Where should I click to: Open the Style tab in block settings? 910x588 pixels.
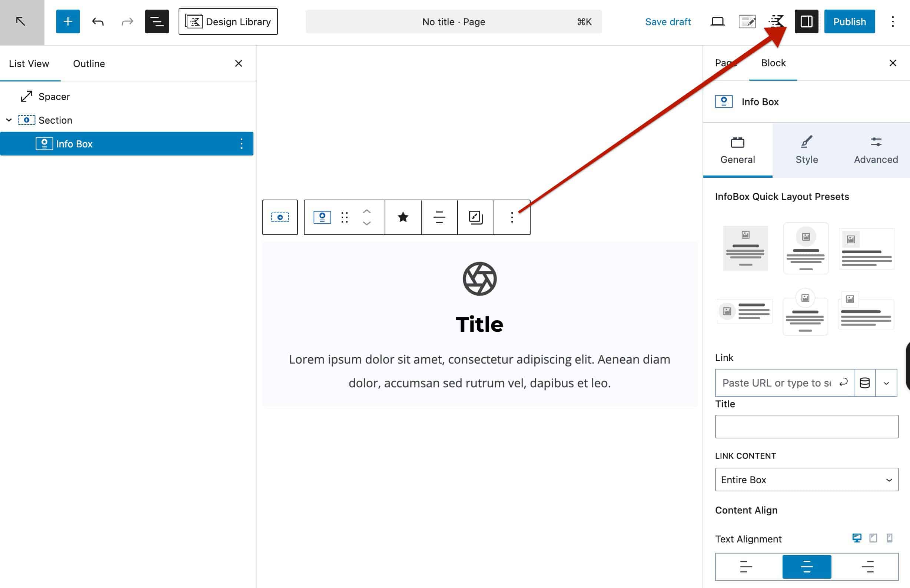point(807,150)
